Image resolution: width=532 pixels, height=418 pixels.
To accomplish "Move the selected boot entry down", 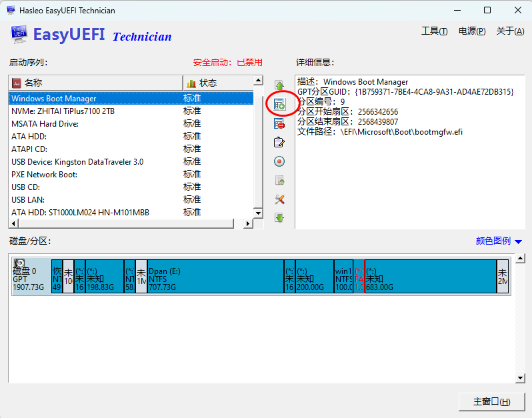I will 279,218.
